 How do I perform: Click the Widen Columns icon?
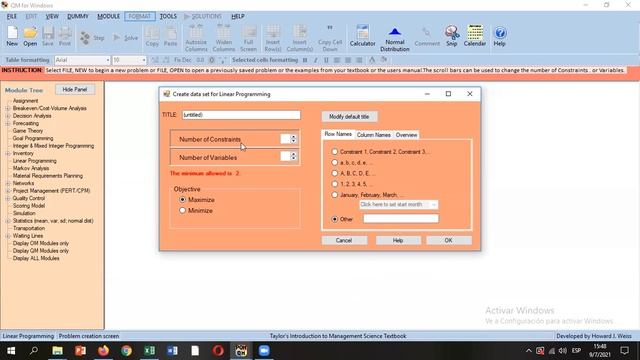pyautogui.click(x=224, y=38)
